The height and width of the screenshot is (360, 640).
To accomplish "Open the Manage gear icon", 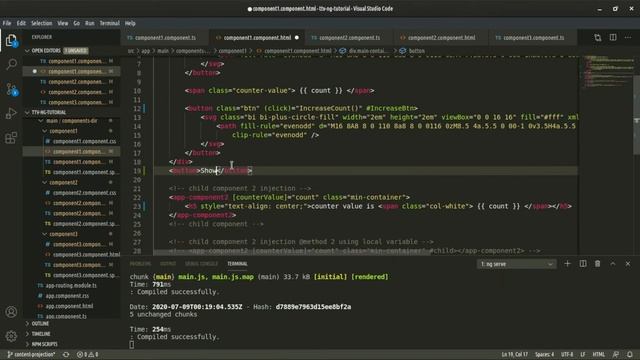I will 11,336.
